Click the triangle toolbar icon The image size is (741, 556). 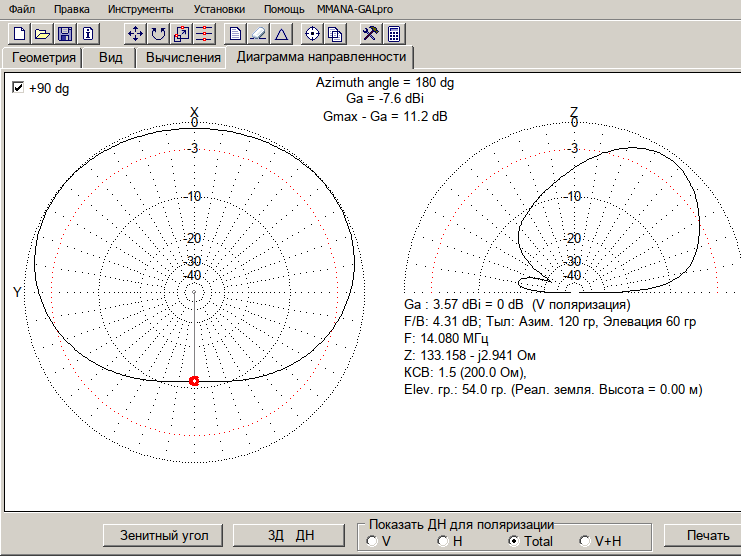pyautogui.click(x=281, y=33)
